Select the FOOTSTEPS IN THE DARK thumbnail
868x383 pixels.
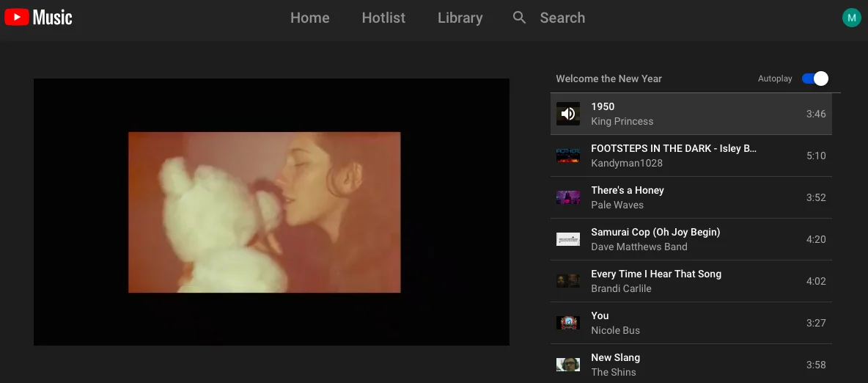[x=568, y=156]
